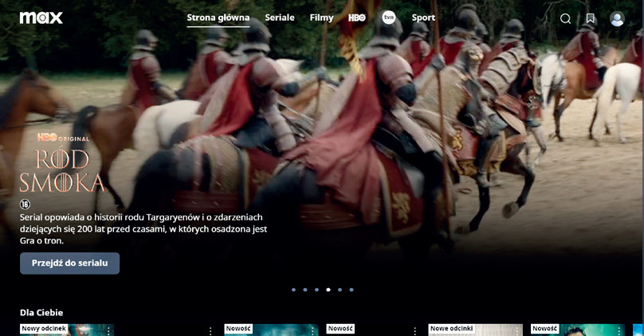Screen dimensions: 644x336
Task: Open the profile avatar menu
Action: tap(617, 19)
